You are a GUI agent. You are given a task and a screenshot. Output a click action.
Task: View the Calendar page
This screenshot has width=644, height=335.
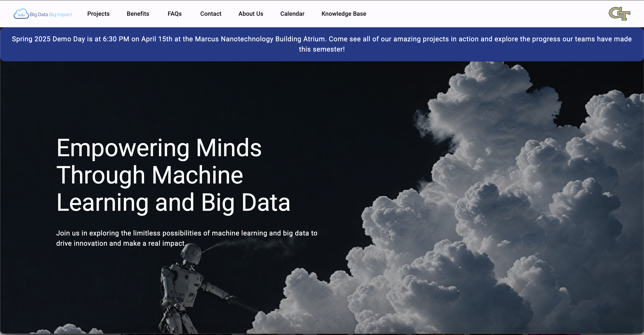click(x=292, y=14)
